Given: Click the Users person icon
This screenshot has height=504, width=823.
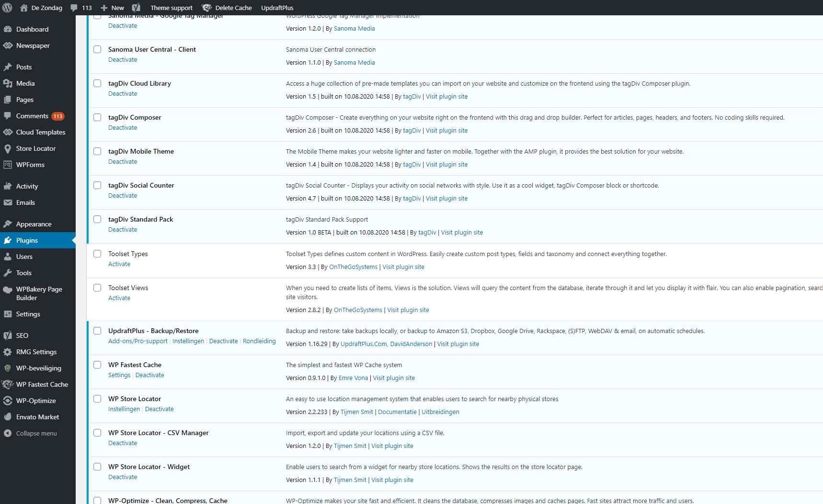Looking at the screenshot, I should point(8,257).
